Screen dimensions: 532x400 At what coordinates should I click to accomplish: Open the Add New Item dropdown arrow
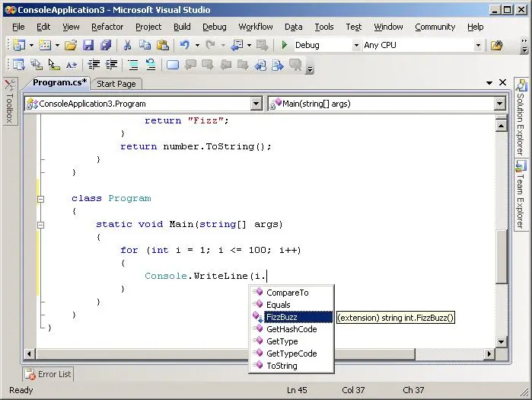[x=57, y=45]
